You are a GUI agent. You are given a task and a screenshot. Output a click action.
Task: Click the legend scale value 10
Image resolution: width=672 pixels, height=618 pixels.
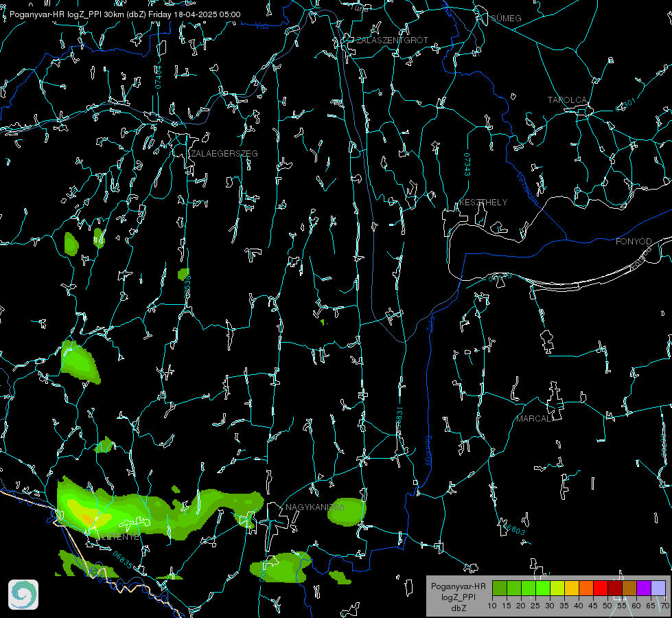[492, 606]
